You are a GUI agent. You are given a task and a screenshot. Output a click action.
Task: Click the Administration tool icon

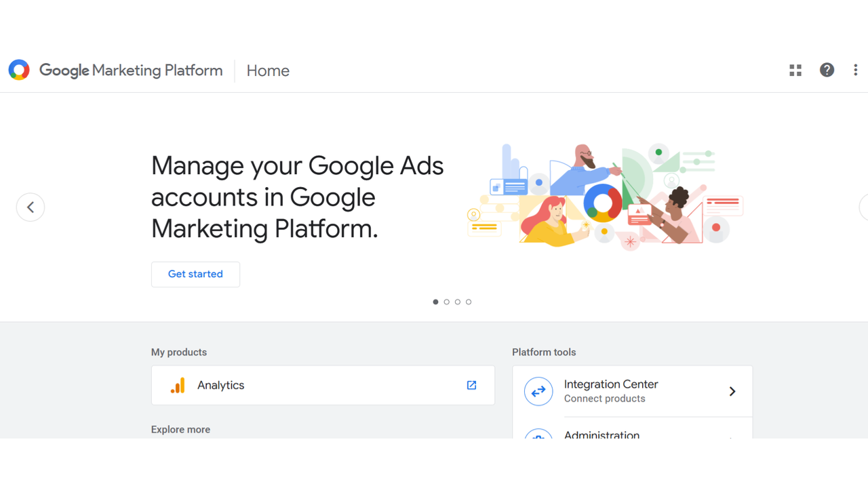538,437
